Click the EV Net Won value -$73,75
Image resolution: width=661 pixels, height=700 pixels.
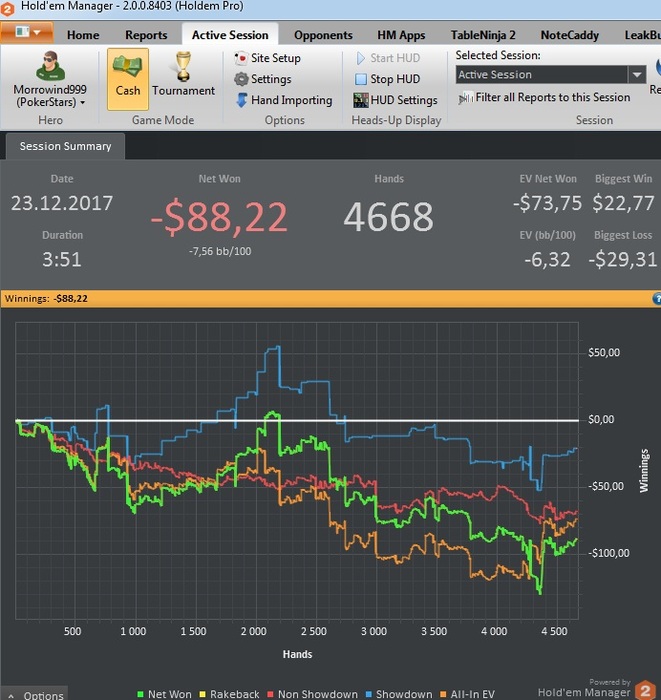(548, 204)
